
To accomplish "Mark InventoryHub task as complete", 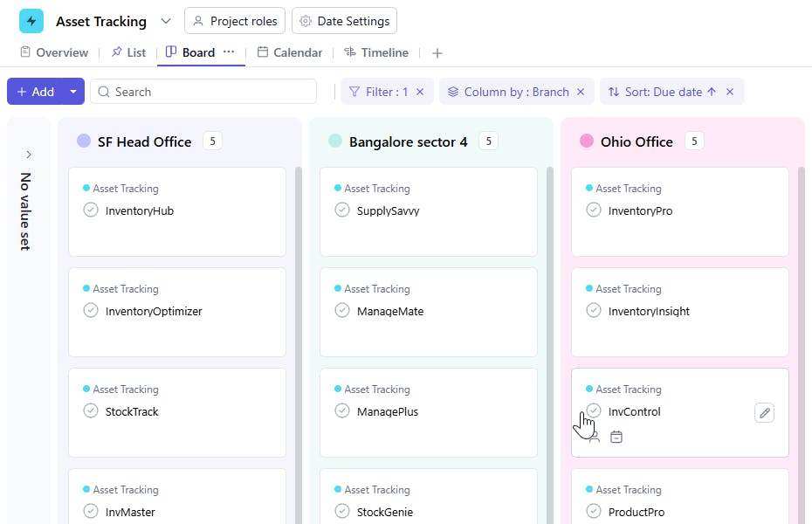I will pyautogui.click(x=90, y=210).
